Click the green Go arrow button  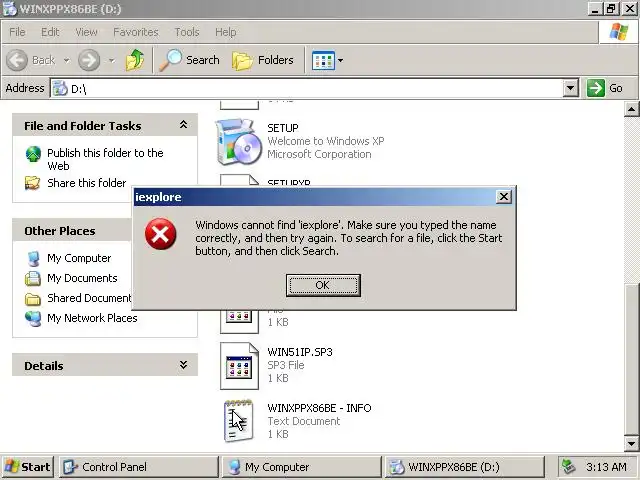tap(596, 88)
